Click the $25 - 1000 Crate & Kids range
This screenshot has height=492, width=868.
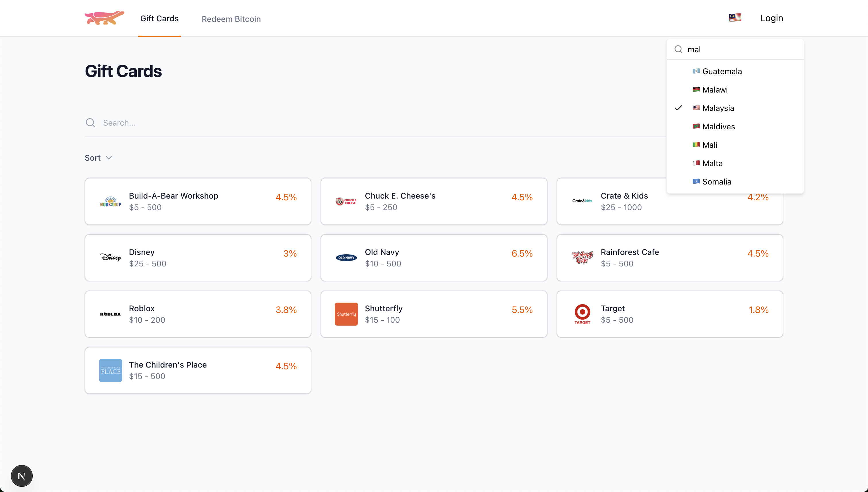(x=621, y=207)
